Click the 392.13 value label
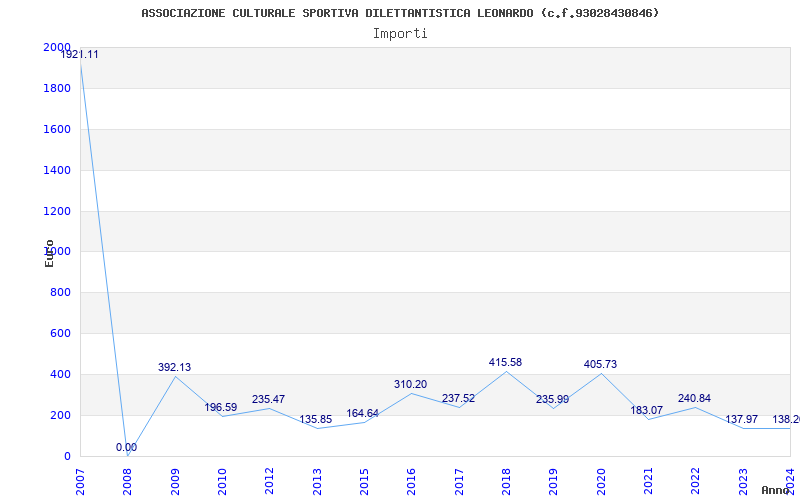The image size is (800, 500). [174, 368]
